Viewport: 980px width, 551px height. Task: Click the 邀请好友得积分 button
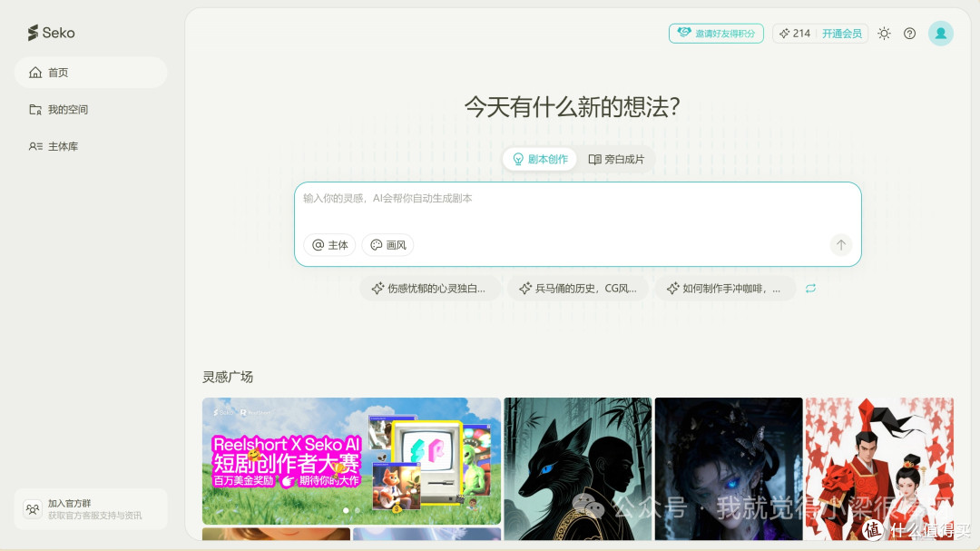pos(716,34)
